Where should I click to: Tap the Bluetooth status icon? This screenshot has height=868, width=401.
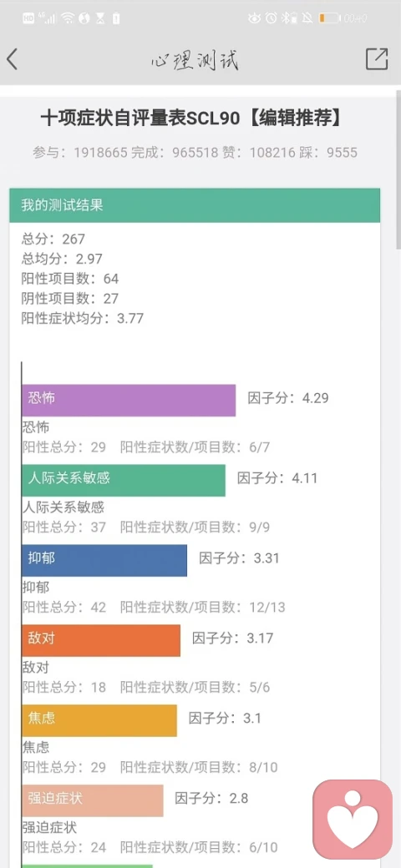pos(287,18)
